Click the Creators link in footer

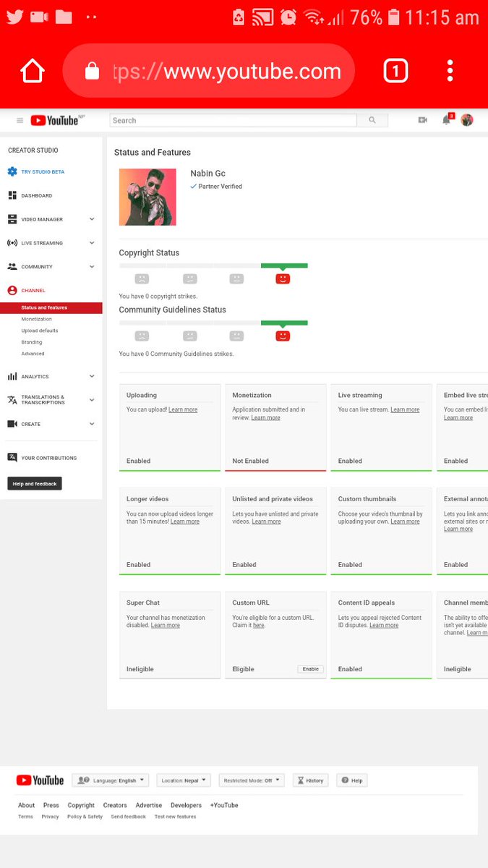(115, 805)
